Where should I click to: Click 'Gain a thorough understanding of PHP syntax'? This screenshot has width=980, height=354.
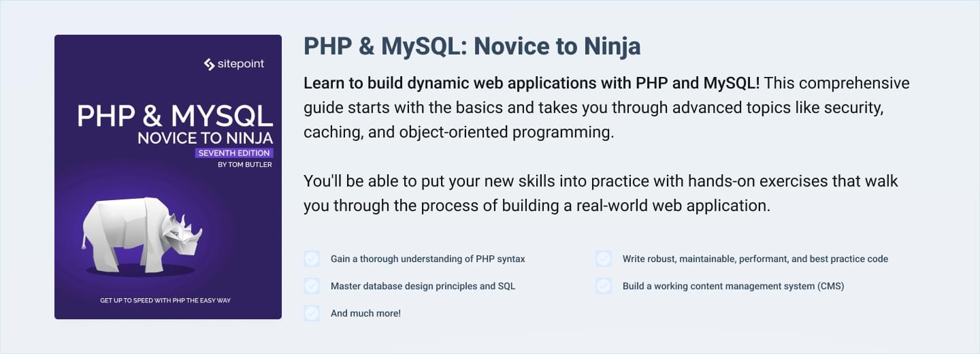(x=427, y=259)
